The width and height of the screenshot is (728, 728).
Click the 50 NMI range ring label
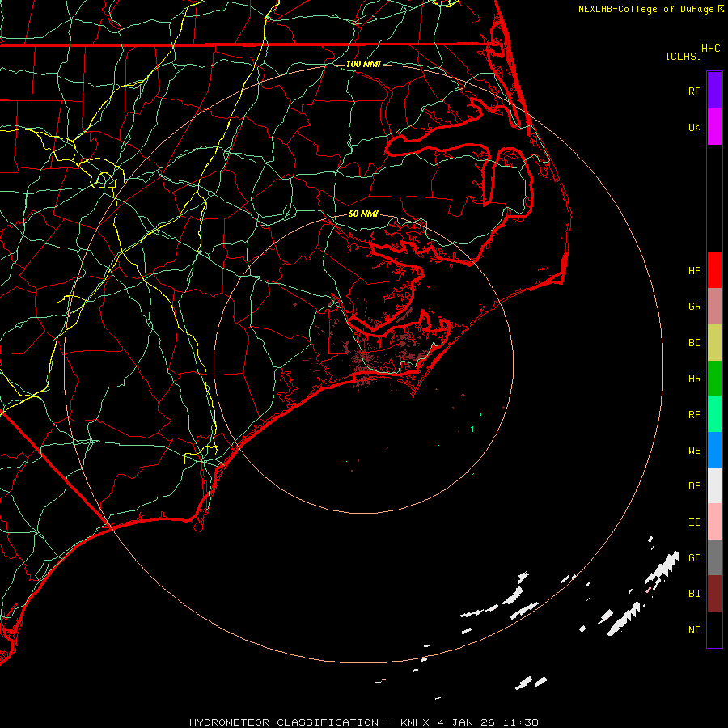[363, 214]
